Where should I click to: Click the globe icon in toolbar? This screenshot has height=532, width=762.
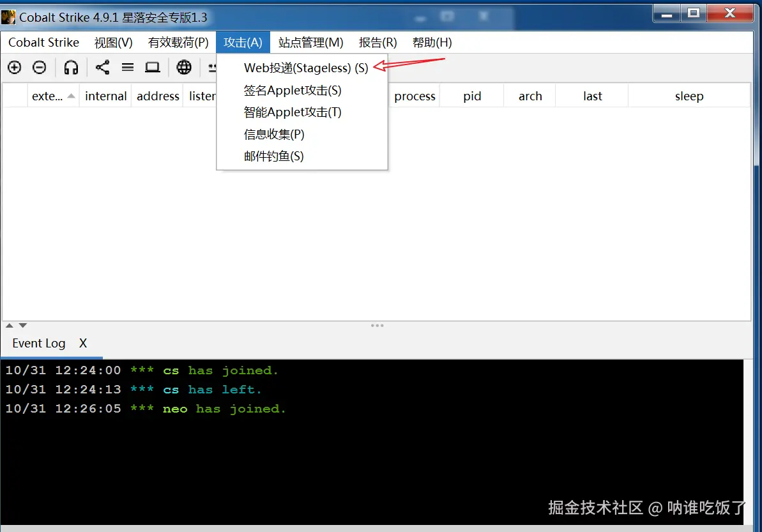[x=184, y=67]
